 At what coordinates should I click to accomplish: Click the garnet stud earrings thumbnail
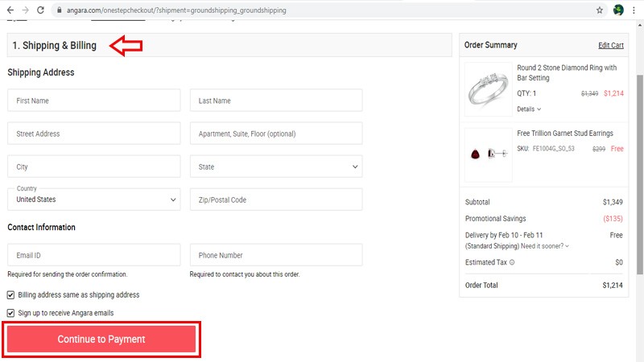coord(488,153)
